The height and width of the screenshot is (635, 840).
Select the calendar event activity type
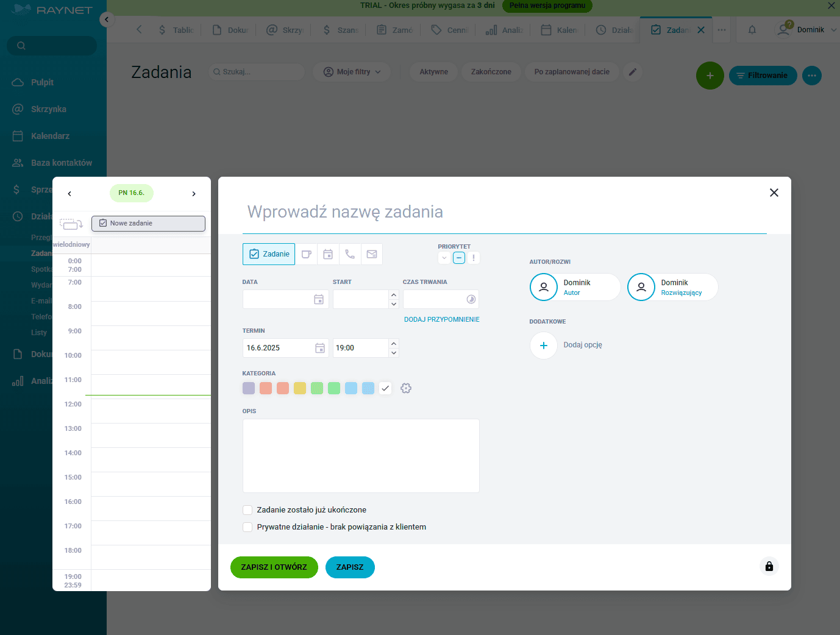pyautogui.click(x=328, y=254)
